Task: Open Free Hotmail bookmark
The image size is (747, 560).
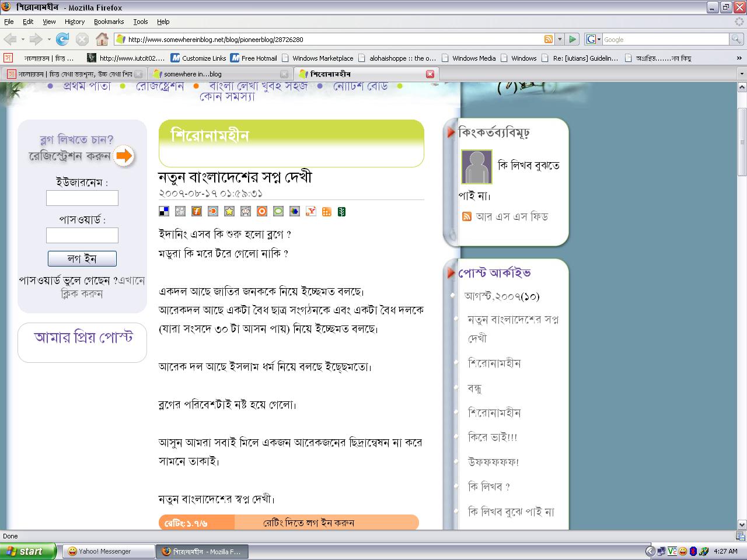Action: pyautogui.click(x=254, y=58)
